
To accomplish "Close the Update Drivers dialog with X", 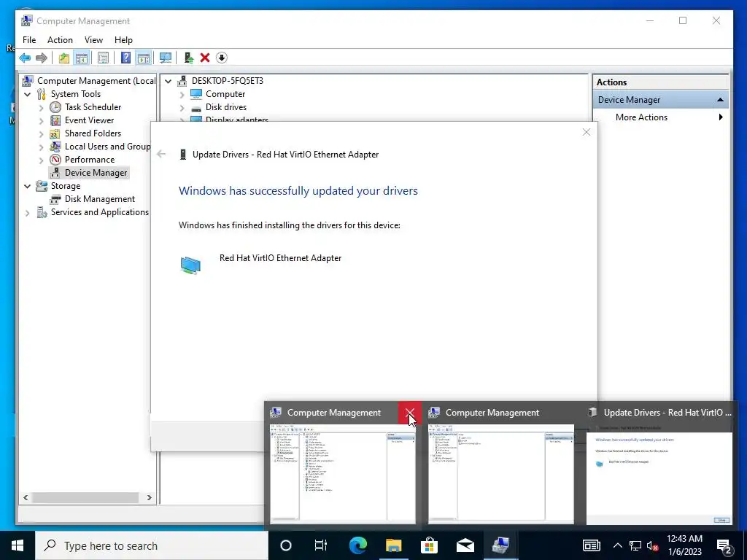I will [x=587, y=132].
